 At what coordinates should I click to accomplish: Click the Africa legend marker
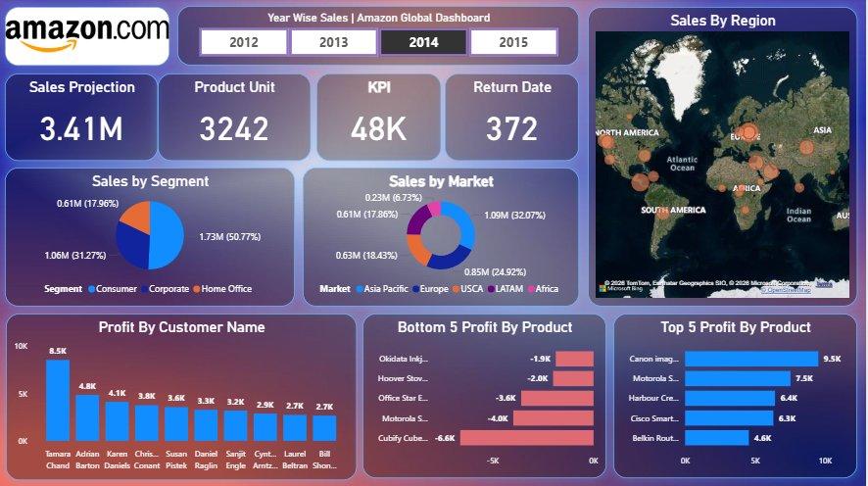coord(531,289)
